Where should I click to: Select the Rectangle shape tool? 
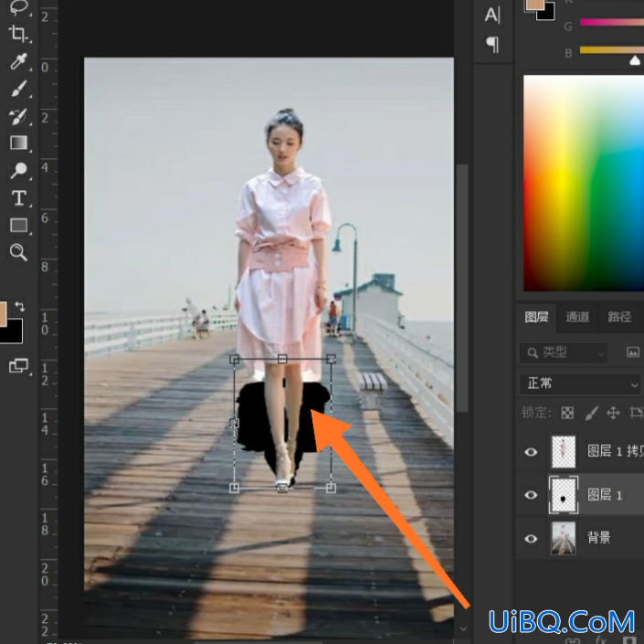(18, 225)
